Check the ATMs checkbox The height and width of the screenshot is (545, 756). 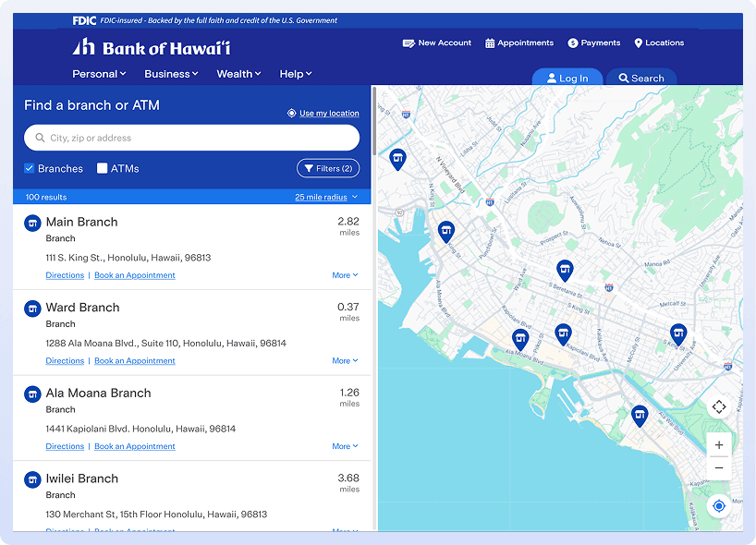[102, 168]
